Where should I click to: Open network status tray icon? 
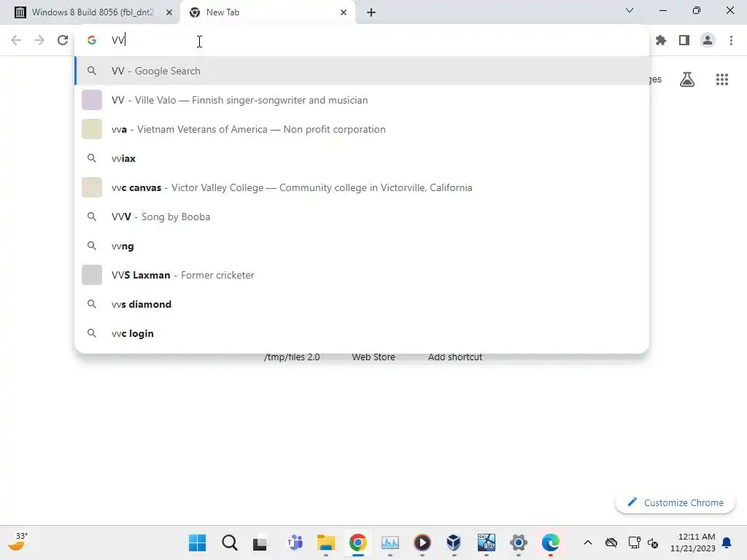tap(634, 542)
